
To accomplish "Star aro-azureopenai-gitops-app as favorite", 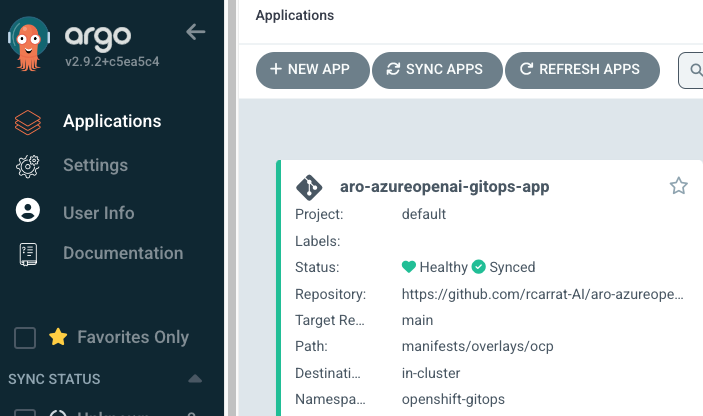I will (x=678, y=186).
